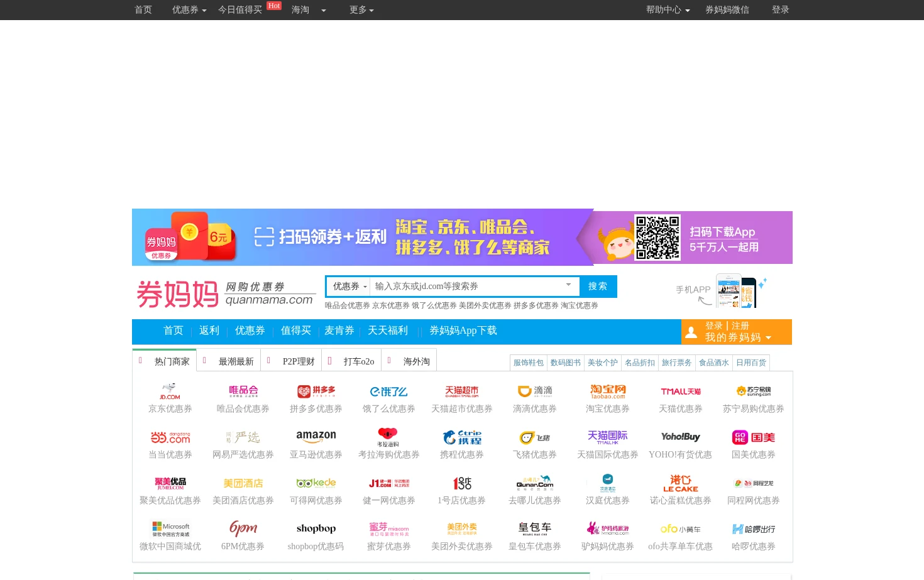Open the 拼多多优惠券 hot search link

tap(536, 305)
